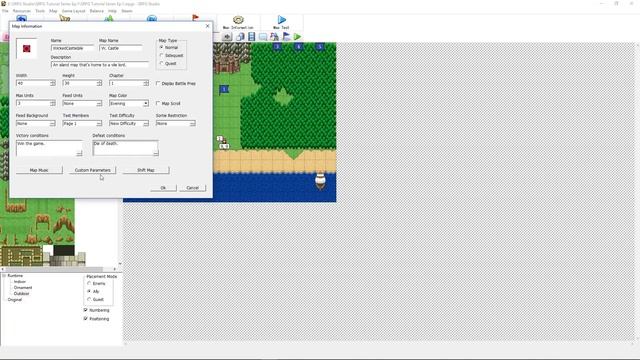This screenshot has height=360, width=640.
Task: Open the Help menu
Action: click(112, 11)
